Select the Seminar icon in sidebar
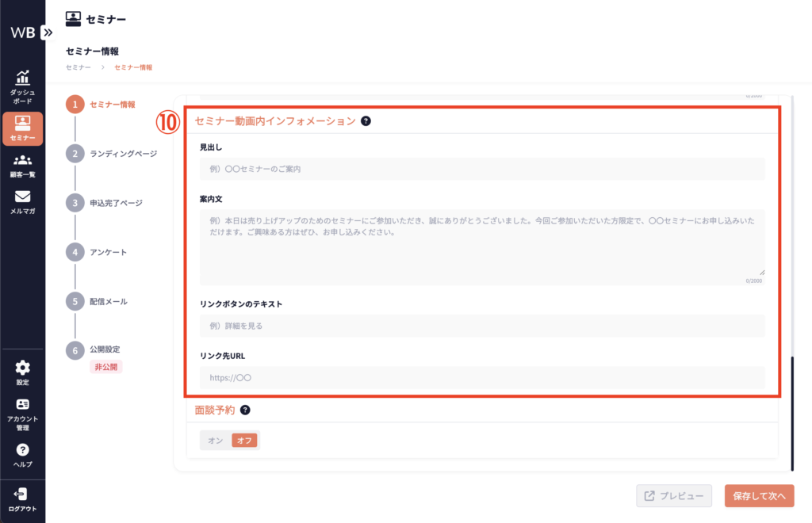 (x=22, y=124)
